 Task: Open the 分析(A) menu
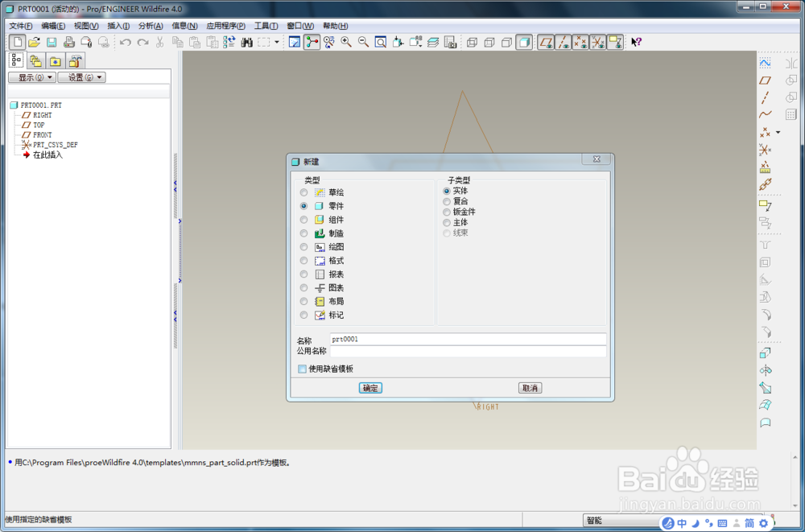pos(151,26)
